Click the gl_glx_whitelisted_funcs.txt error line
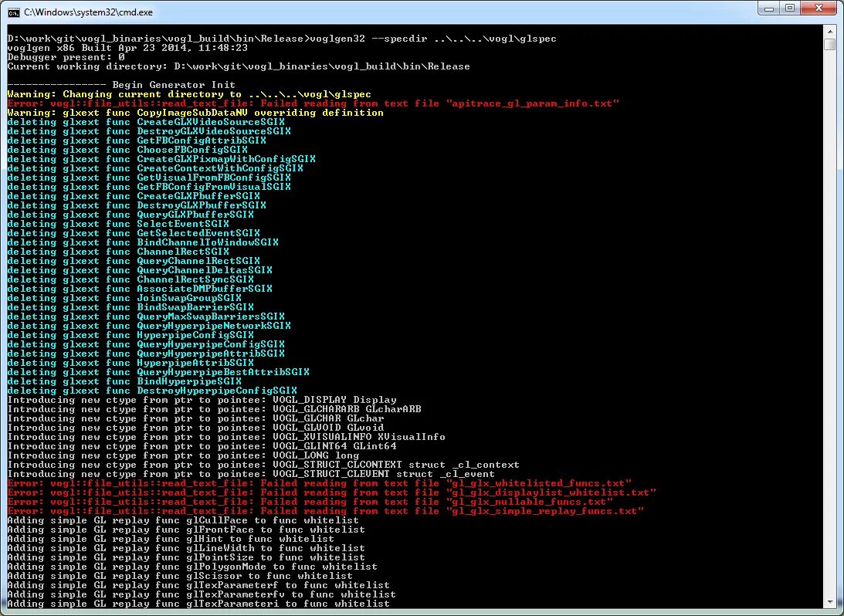Image resolution: width=844 pixels, height=616 pixels. click(x=320, y=483)
